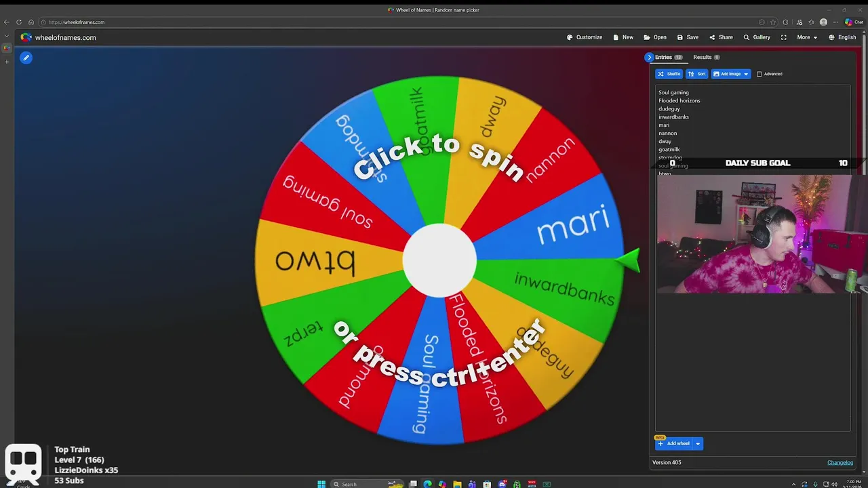Expand the Add image dropdown arrow
The width and height of the screenshot is (868, 488).
[x=746, y=74]
